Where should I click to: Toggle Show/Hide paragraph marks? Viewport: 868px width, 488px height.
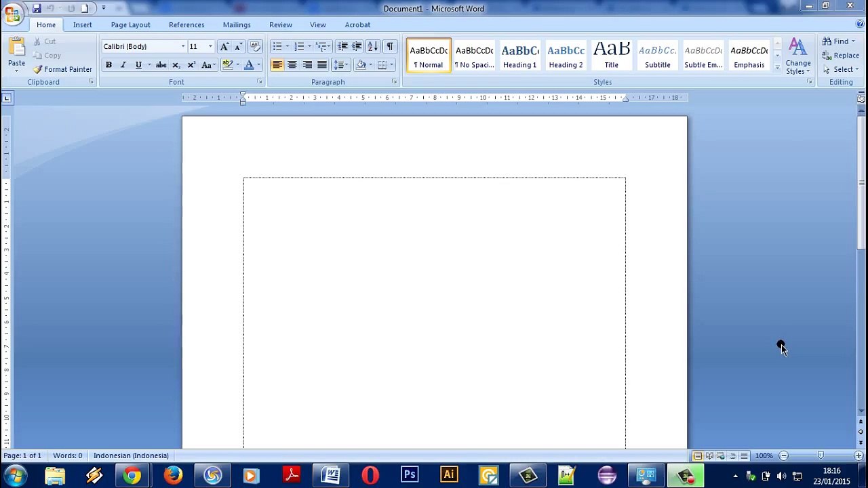pos(390,46)
